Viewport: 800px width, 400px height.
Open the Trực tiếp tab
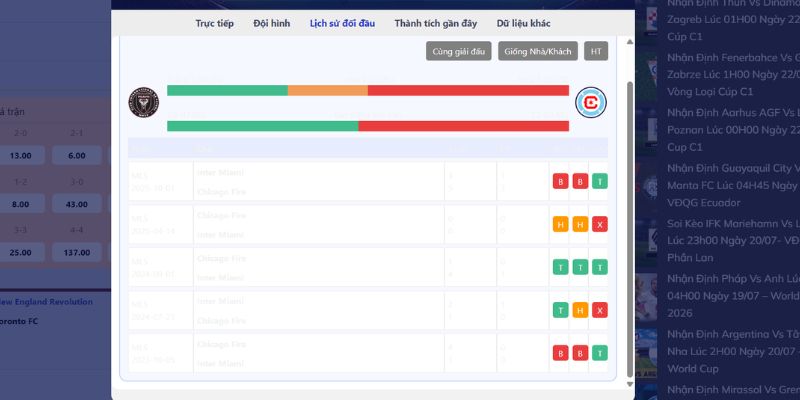(x=215, y=23)
